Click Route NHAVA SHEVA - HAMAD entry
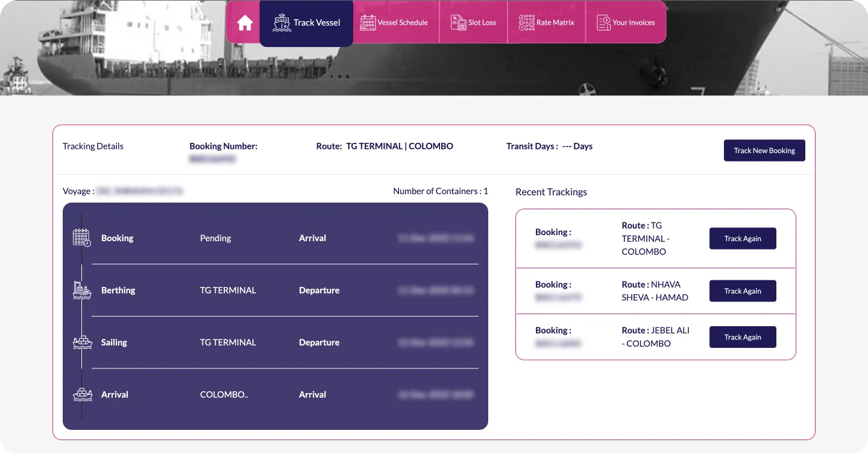868x454 pixels. 655,291
